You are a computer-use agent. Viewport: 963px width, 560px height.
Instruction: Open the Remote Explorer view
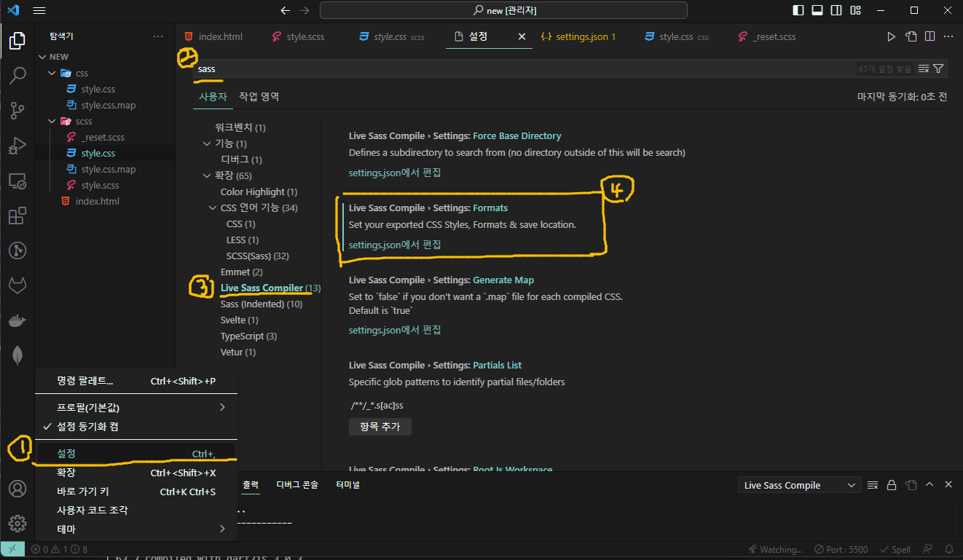point(17,181)
